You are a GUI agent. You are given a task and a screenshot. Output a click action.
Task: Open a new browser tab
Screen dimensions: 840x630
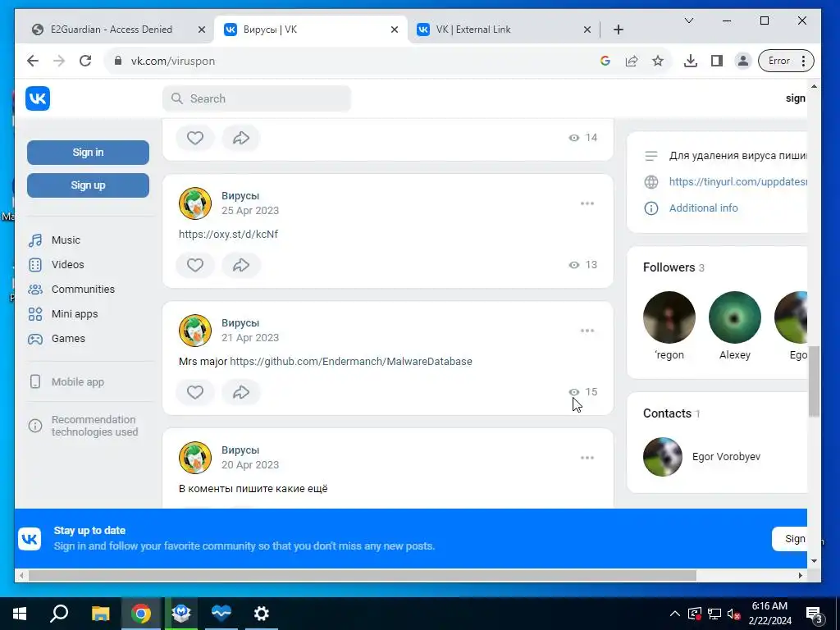click(619, 30)
